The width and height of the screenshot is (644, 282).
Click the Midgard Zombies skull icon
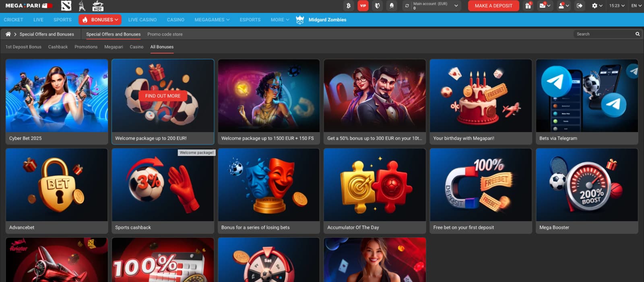[300, 20]
